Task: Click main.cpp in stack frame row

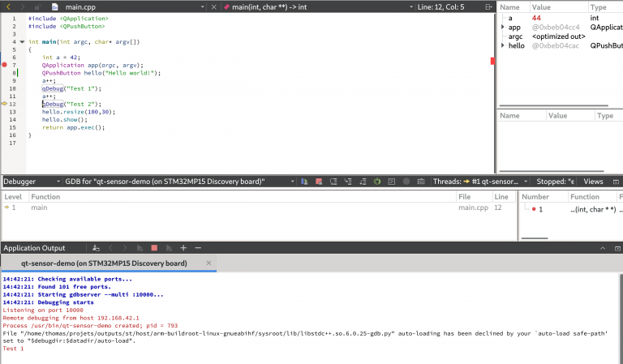Action: pos(473,208)
